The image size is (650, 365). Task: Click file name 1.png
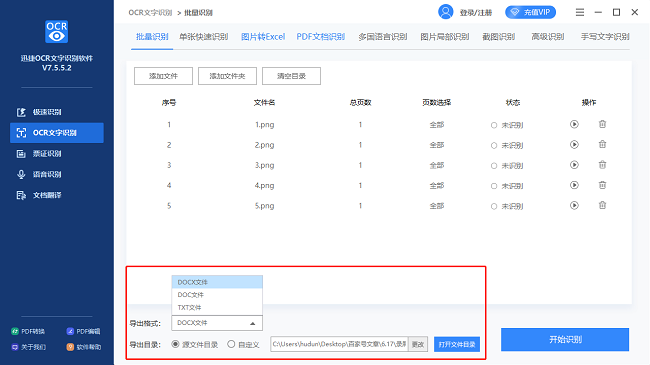264,125
